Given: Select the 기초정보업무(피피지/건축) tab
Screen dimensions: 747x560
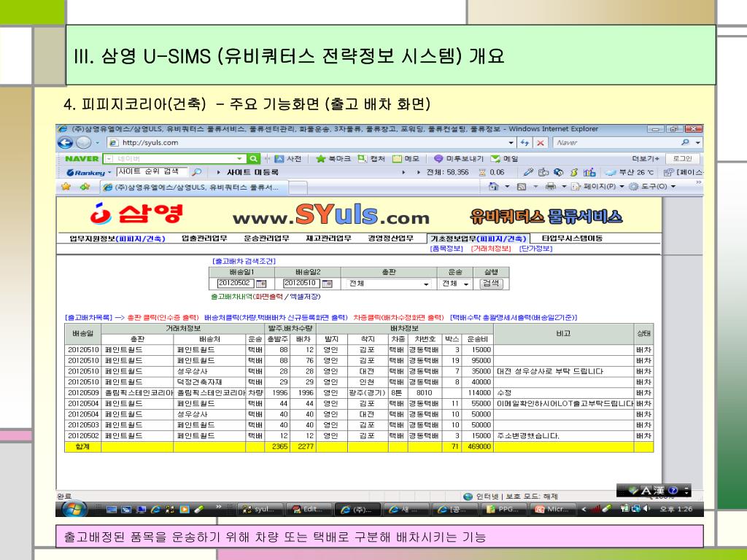Looking at the screenshot, I should [x=478, y=238].
